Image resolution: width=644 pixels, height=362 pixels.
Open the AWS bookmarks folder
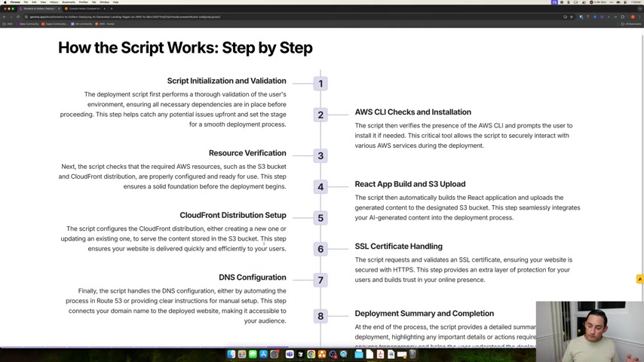pos(8,24)
